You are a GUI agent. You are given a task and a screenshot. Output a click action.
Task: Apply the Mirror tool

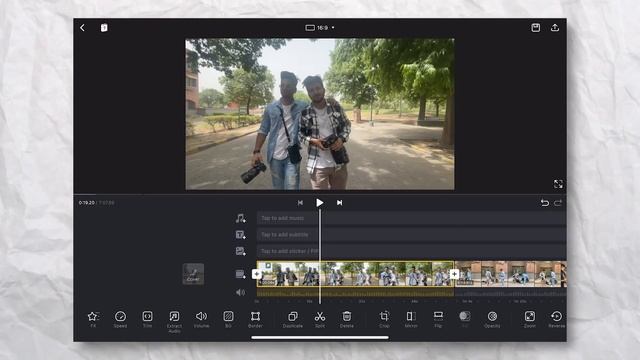(x=411, y=319)
